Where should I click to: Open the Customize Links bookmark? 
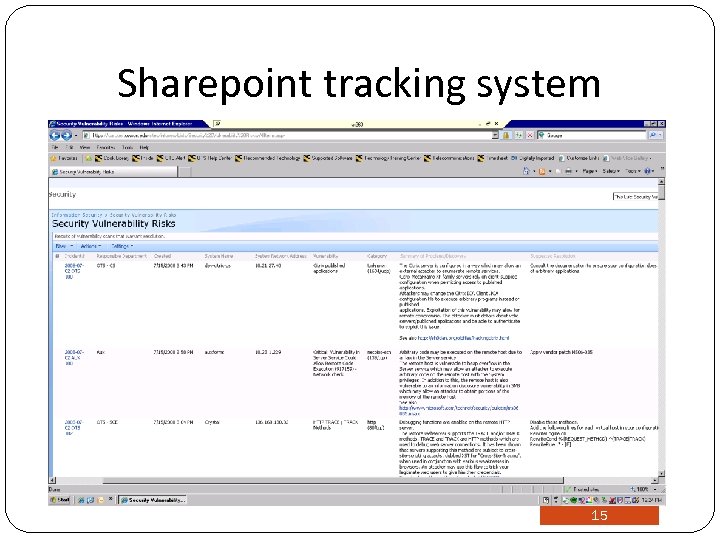[579, 158]
